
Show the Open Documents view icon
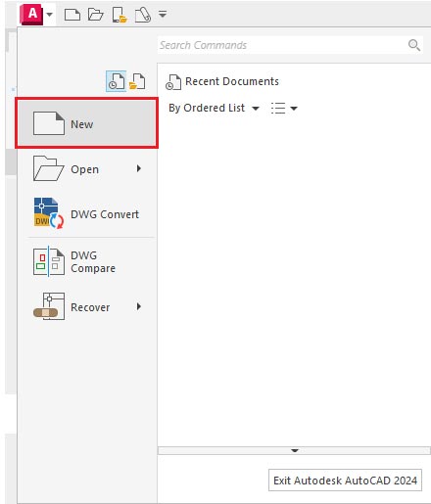[137, 81]
